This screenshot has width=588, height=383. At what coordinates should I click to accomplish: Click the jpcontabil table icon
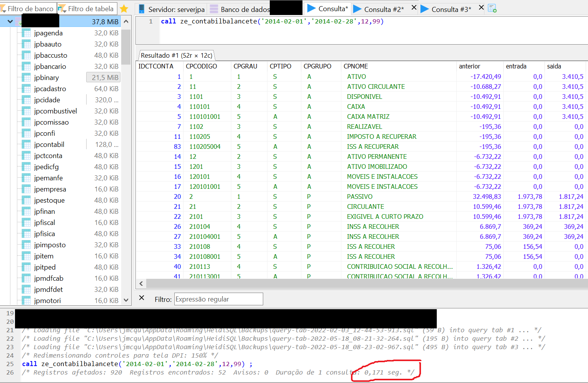[x=26, y=145]
